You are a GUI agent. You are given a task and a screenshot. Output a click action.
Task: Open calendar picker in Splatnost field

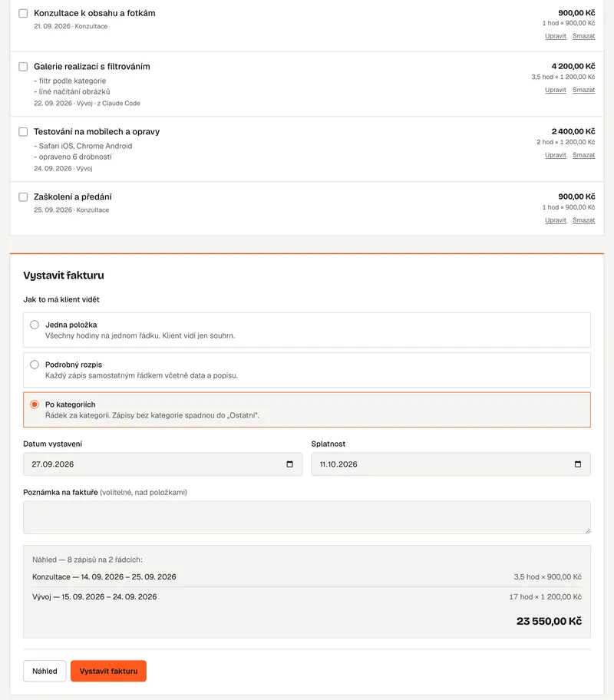pos(577,464)
